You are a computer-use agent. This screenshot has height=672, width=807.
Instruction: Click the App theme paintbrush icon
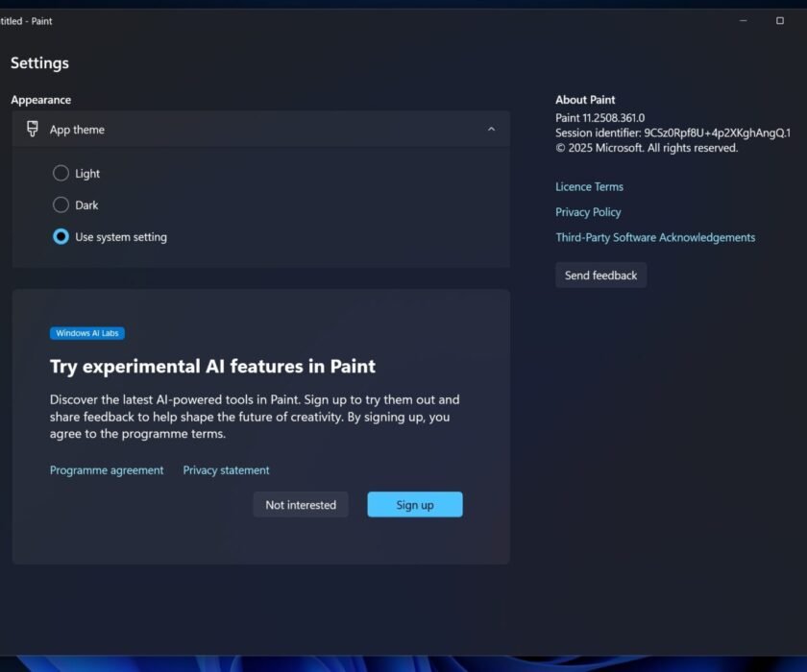33,129
